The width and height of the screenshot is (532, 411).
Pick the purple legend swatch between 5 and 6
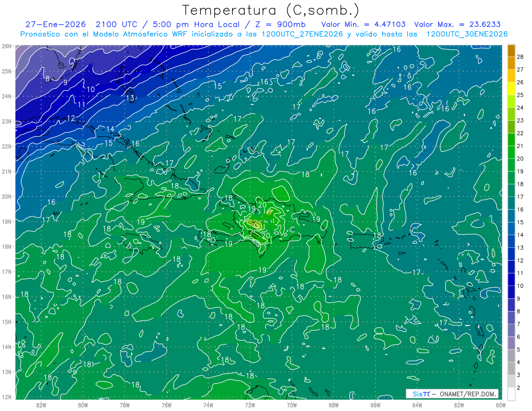point(511,343)
